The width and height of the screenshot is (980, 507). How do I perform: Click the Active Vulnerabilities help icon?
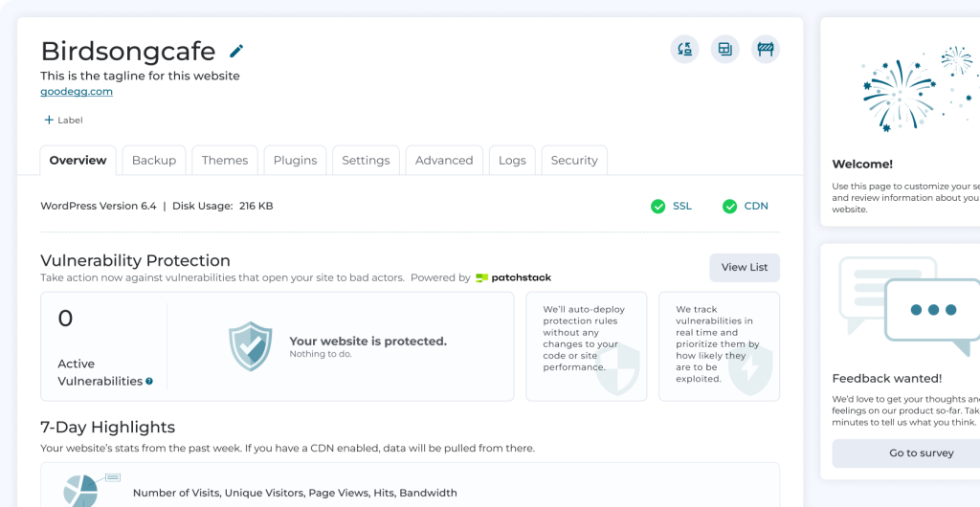(149, 382)
